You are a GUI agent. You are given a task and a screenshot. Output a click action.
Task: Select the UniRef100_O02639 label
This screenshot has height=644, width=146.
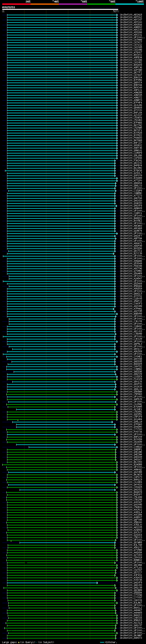[131, 387]
